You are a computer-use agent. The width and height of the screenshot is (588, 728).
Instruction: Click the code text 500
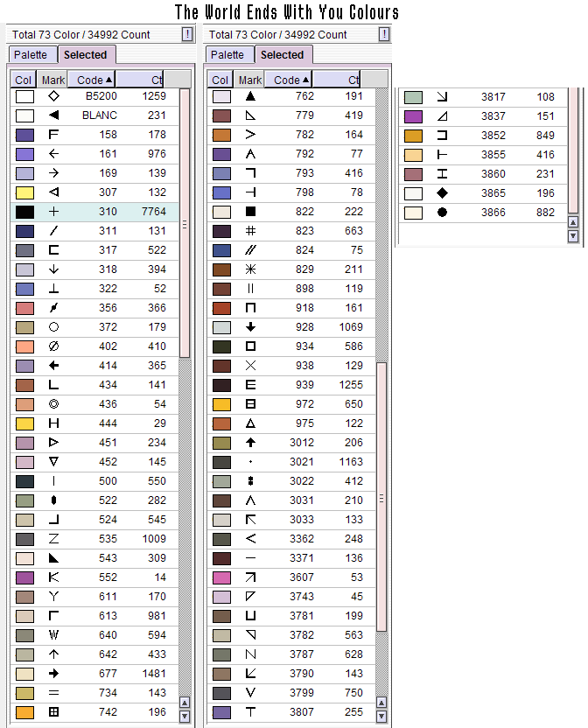(x=108, y=481)
